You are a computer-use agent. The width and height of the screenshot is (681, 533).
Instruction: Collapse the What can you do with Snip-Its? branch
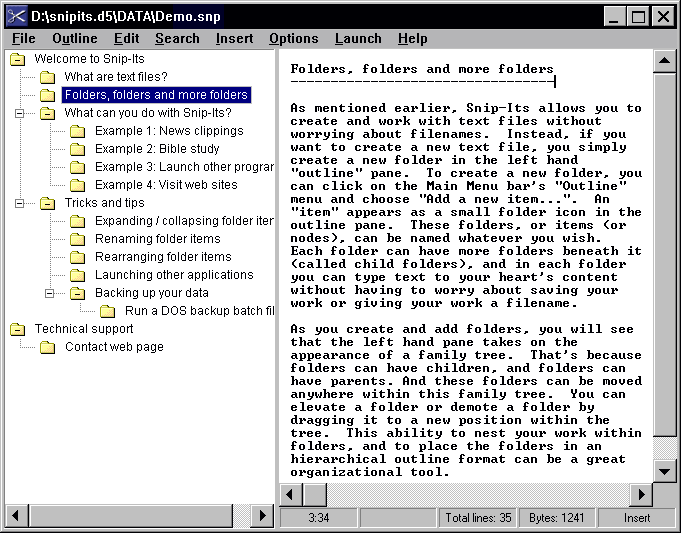pos(20,113)
